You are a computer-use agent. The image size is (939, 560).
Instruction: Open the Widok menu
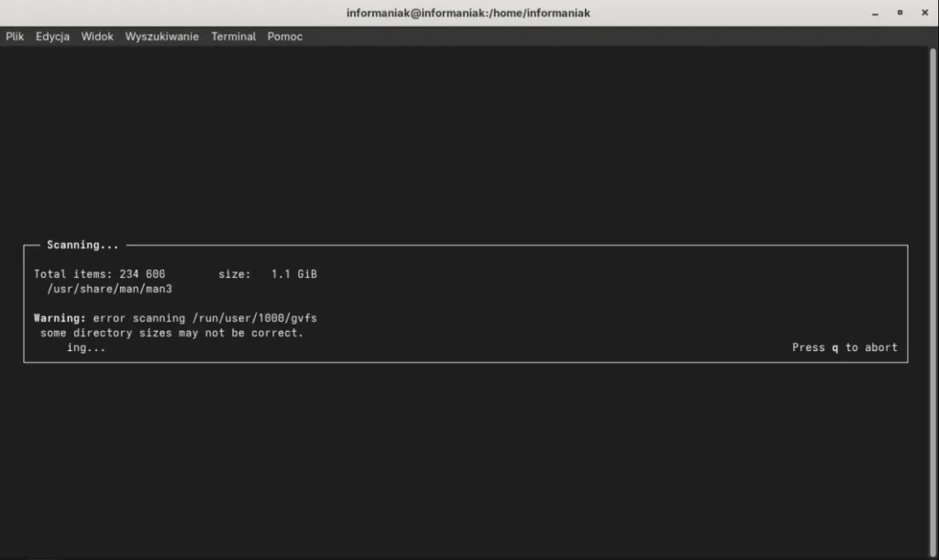pyautogui.click(x=97, y=37)
